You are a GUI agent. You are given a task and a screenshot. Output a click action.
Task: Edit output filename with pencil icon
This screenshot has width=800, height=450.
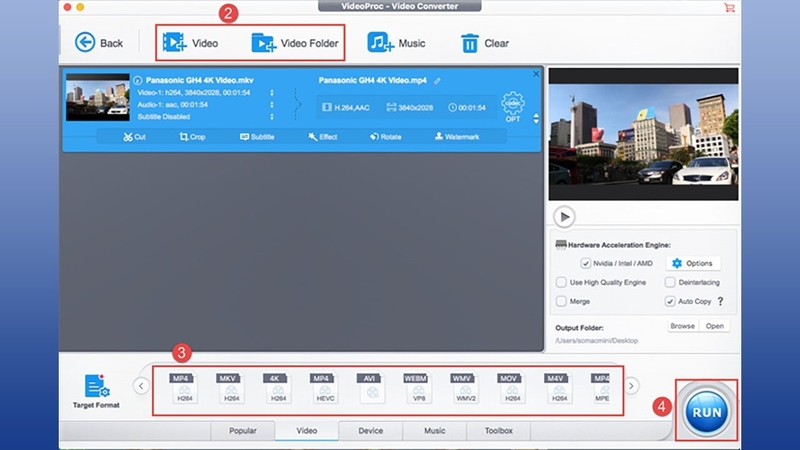[437, 81]
